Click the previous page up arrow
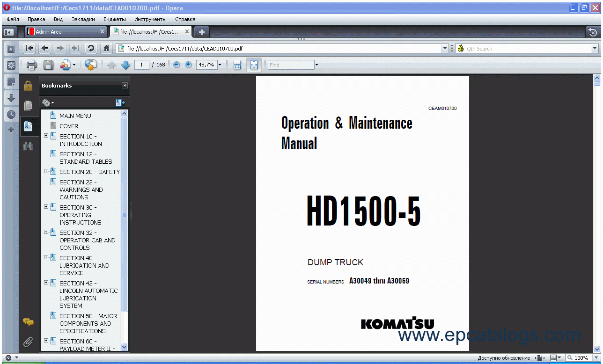The image size is (603, 364). coord(111,65)
